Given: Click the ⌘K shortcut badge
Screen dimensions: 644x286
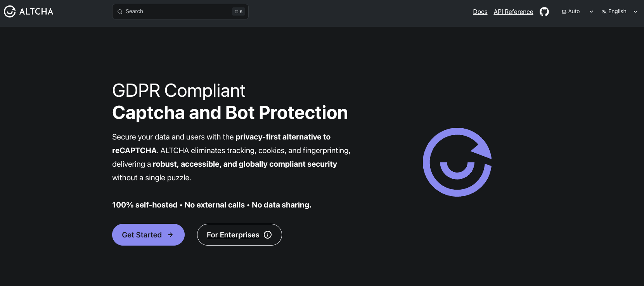Looking at the screenshot, I should (239, 12).
